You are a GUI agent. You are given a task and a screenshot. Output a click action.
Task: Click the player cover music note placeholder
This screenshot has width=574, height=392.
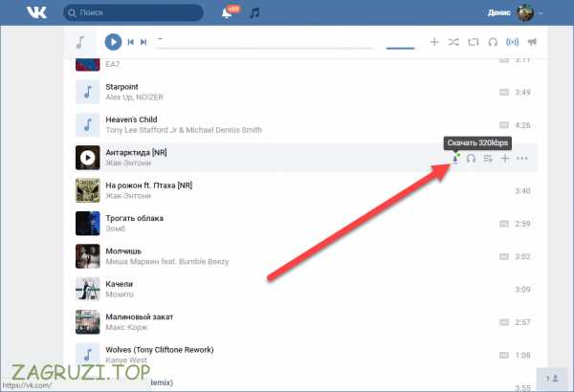click(80, 42)
